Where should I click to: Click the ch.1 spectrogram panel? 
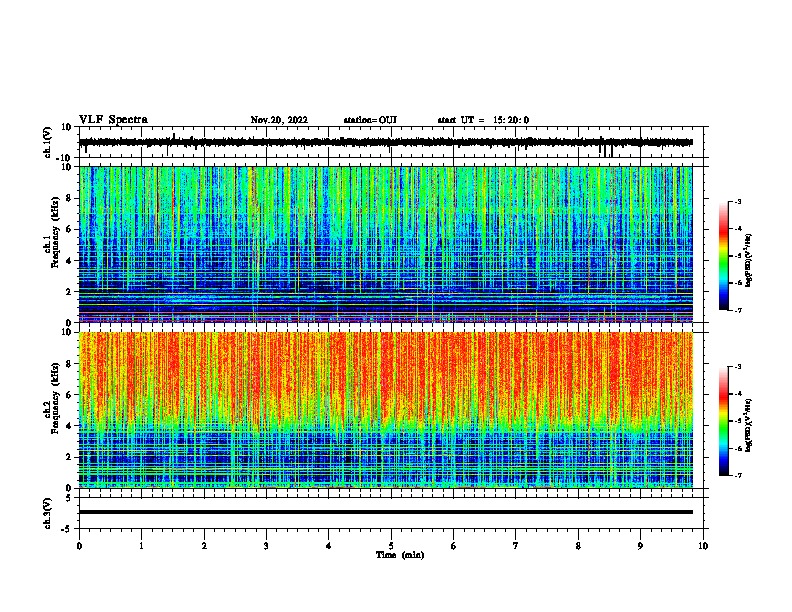point(385,244)
